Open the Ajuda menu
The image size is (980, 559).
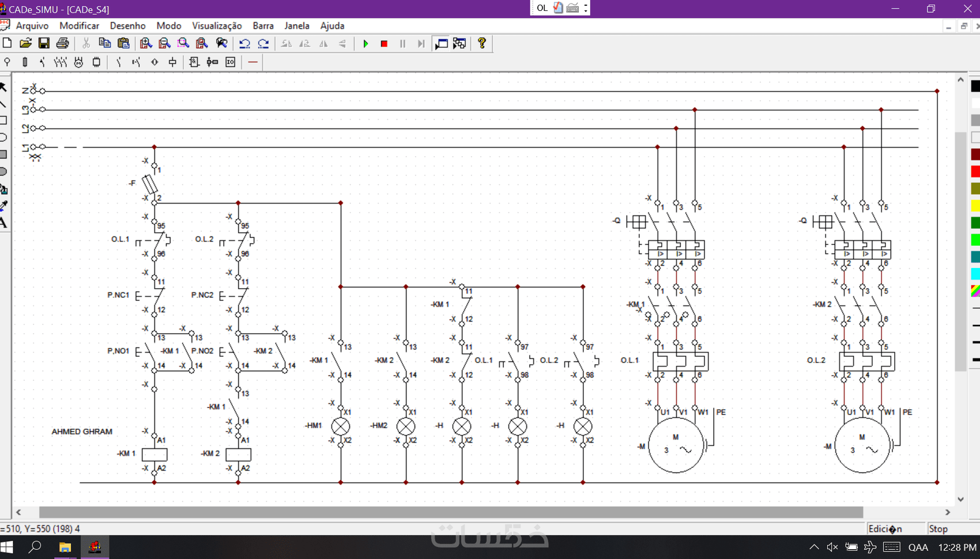tap(332, 25)
